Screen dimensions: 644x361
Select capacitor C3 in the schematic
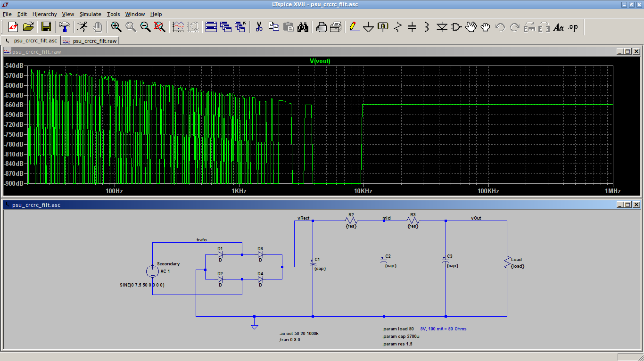pos(446,260)
